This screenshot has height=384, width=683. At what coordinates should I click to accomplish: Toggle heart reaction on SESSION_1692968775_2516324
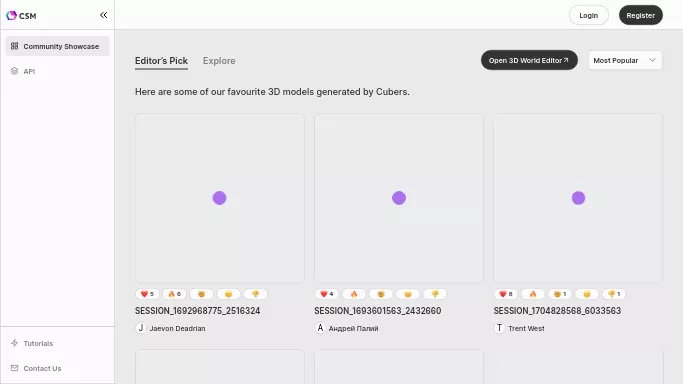tap(147, 294)
